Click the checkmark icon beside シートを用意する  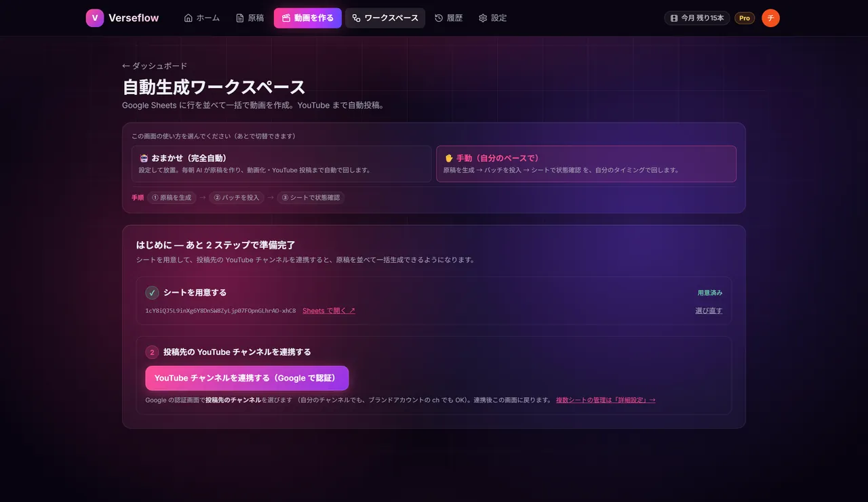[153, 293]
